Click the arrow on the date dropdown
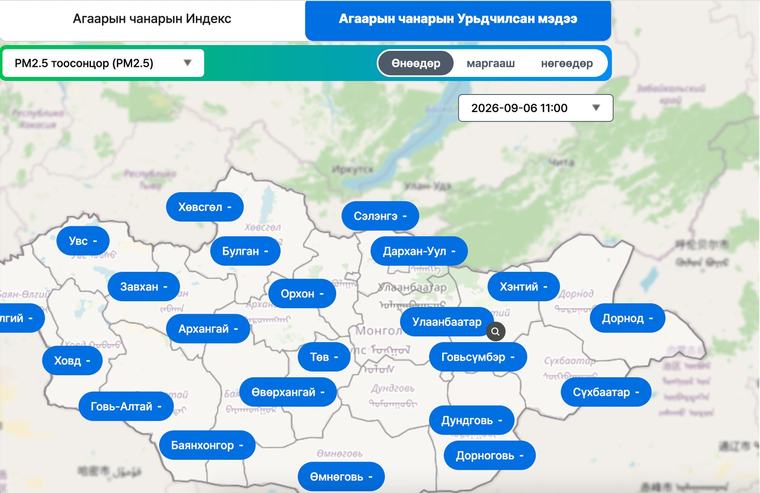The image size is (760, 493). pyautogui.click(x=596, y=108)
